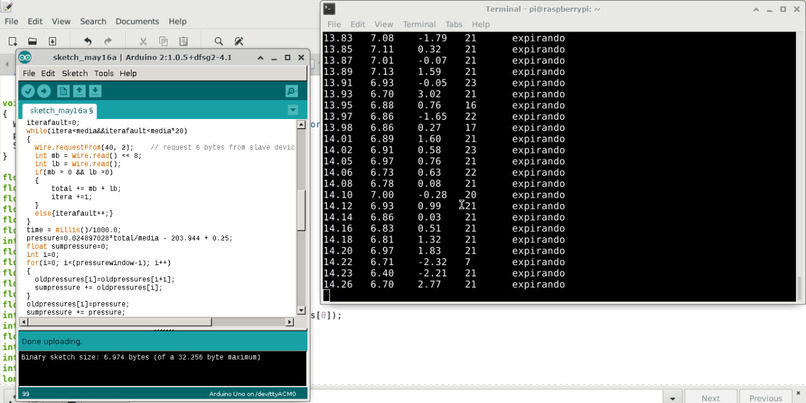The height and width of the screenshot is (403, 806).
Task: Open Arduino Help menu
Action: click(x=128, y=74)
